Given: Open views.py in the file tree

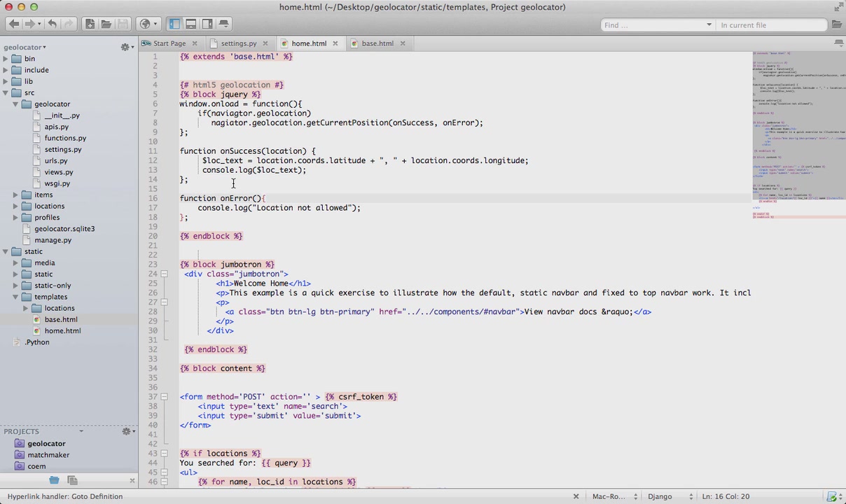Looking at the screenshot, I should pos(59,172).
